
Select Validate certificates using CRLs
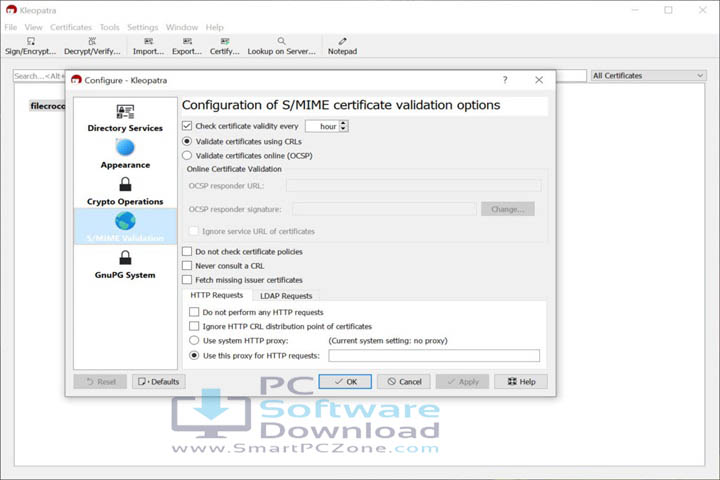[187, 141]
